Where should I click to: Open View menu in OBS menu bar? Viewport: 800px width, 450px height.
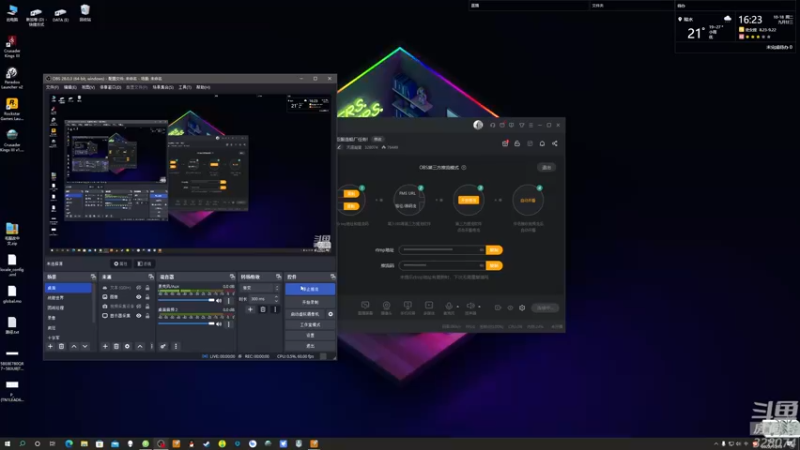point(88,87)
